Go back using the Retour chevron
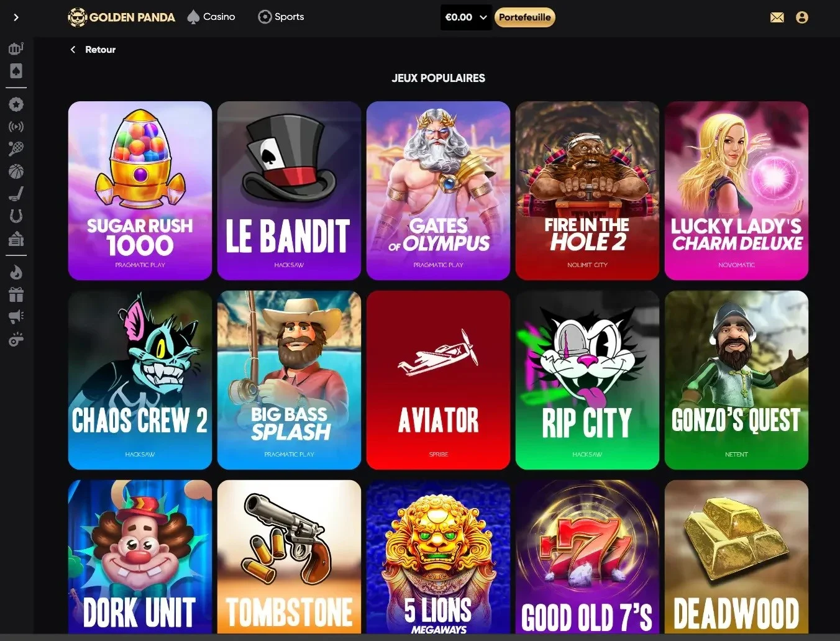 point(73,50)
